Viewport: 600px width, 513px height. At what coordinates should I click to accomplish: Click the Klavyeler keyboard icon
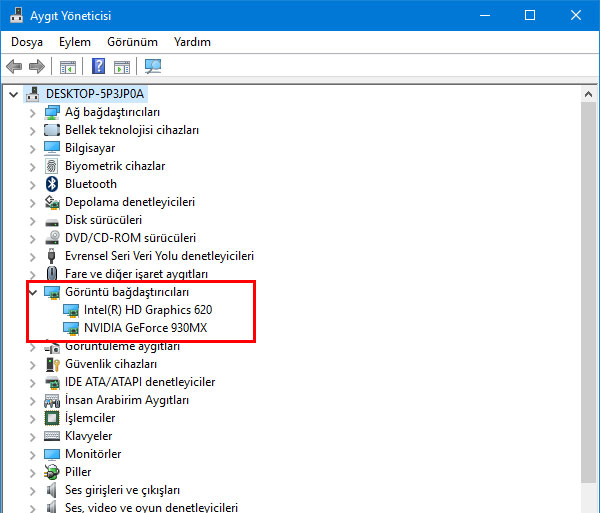tap(52, 436)
